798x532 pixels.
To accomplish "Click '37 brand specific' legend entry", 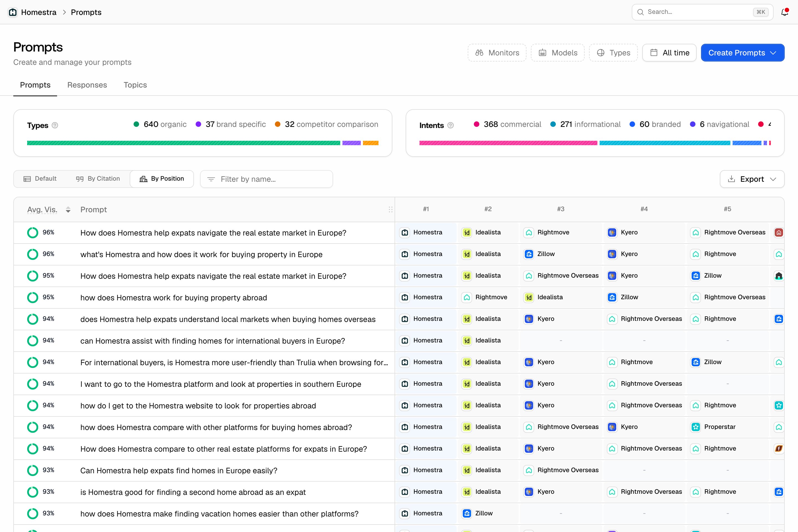I will [x=231, y=124].
